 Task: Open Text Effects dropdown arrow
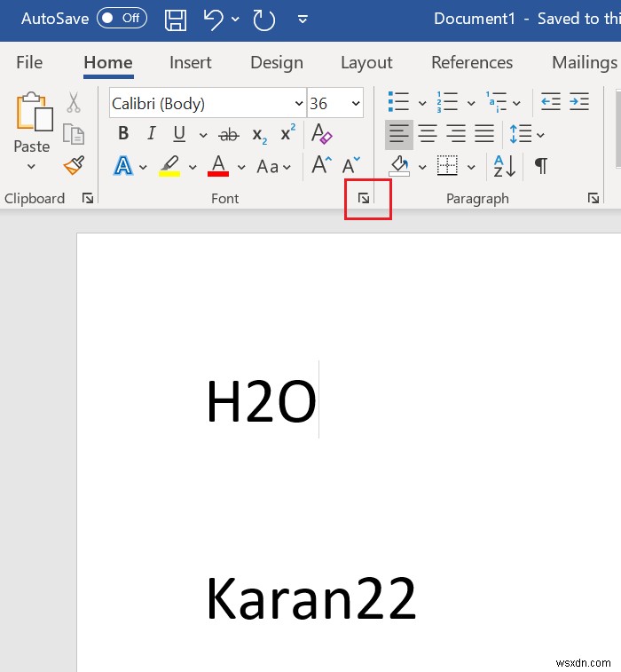[143, 167]
